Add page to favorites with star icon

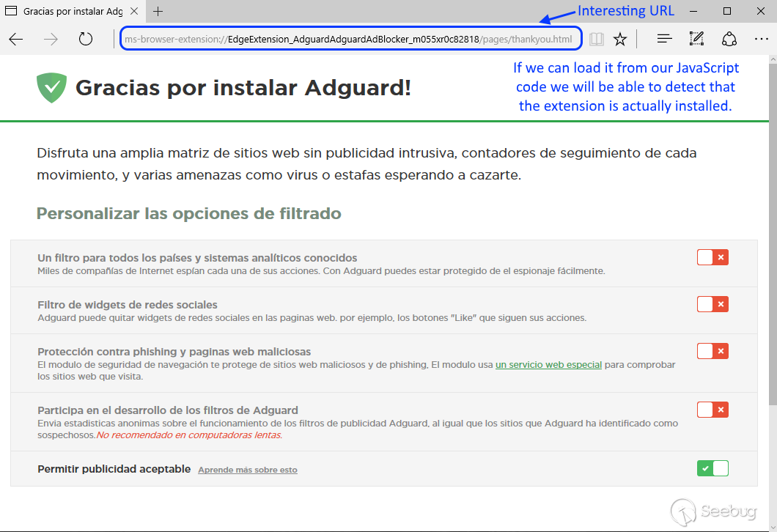(x=620, y=39)
